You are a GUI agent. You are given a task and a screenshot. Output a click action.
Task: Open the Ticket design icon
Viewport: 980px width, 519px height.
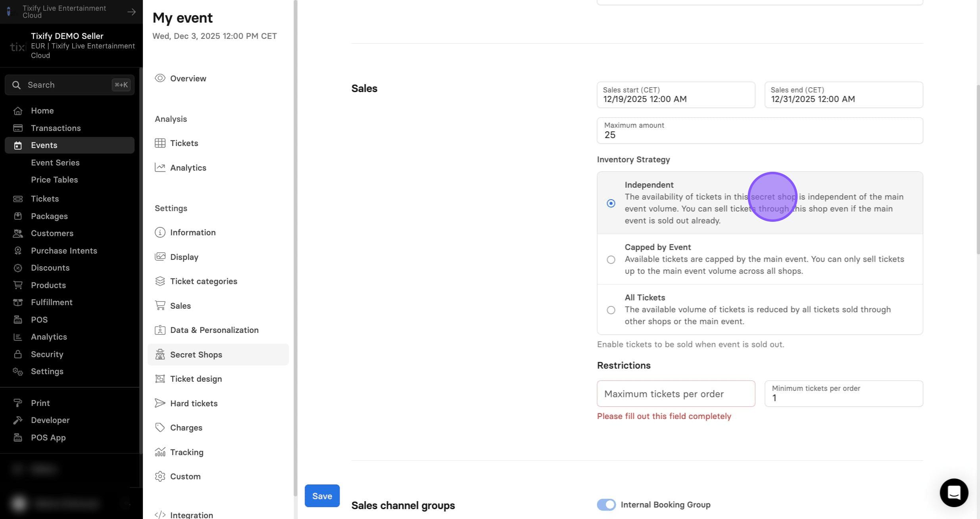(x=160, y=379)
